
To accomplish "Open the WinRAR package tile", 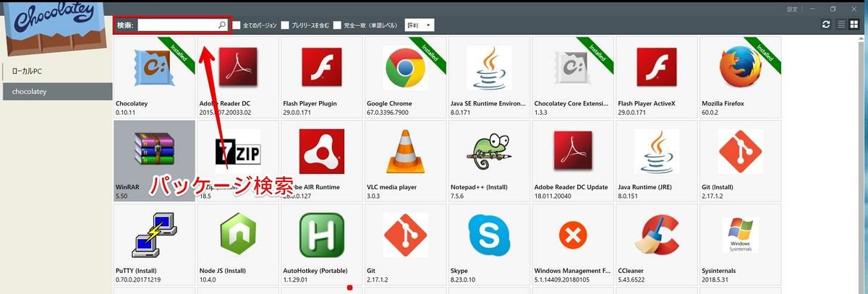I will [x=154, y=161].
